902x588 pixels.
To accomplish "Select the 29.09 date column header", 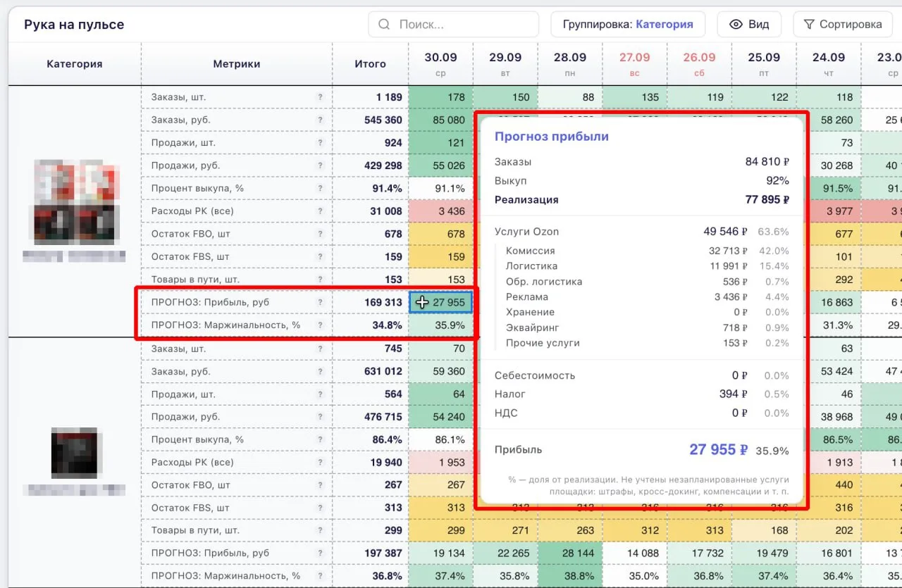I will [505, 63].
